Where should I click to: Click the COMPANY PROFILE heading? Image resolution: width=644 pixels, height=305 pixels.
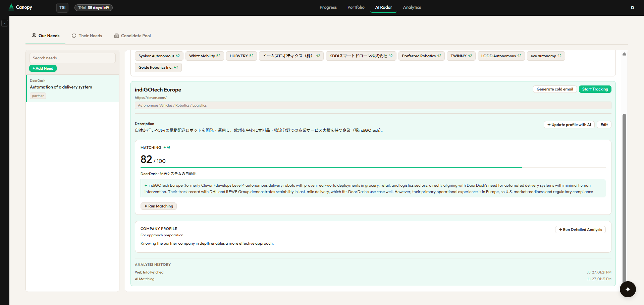click(x=159, y=229)
